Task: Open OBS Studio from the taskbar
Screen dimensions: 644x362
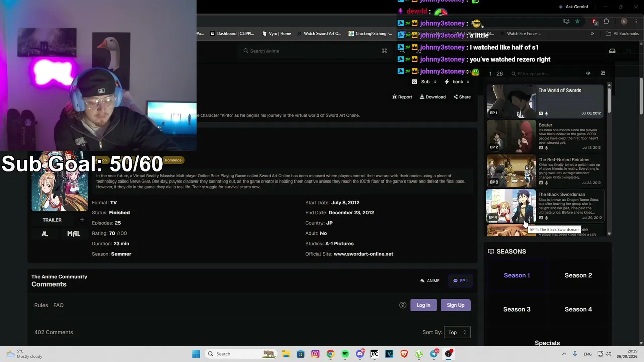Action: click(449, 354)
